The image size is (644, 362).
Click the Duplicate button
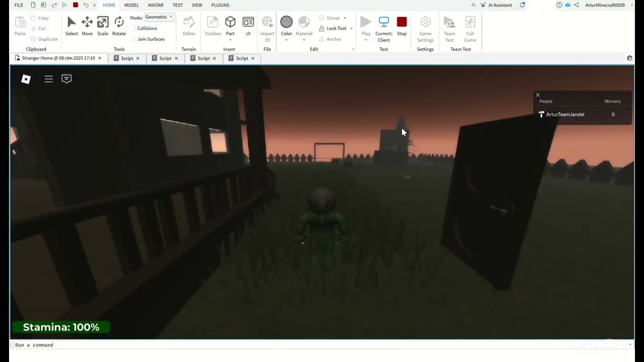[x=44, y=39]
